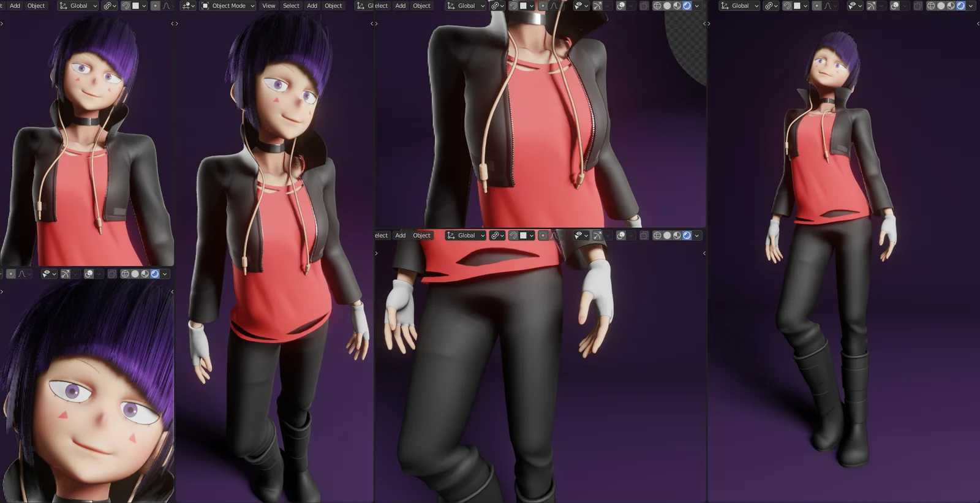Switch legs viewport to solid shading
The width and height of the screenshot is (980, 503).
coord(667,235)
